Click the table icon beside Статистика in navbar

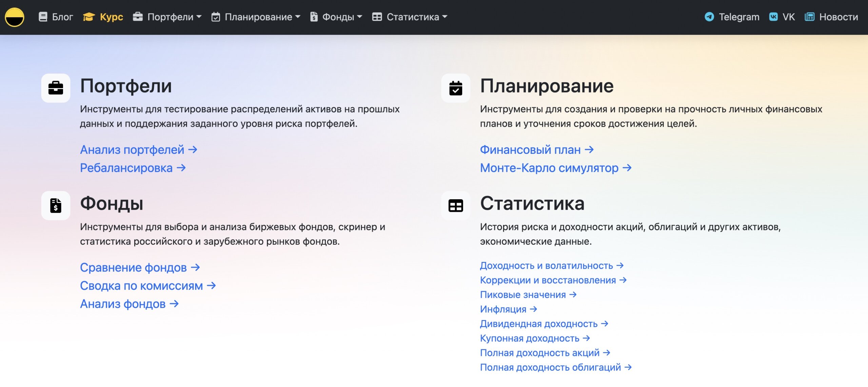tap(377, 17)
